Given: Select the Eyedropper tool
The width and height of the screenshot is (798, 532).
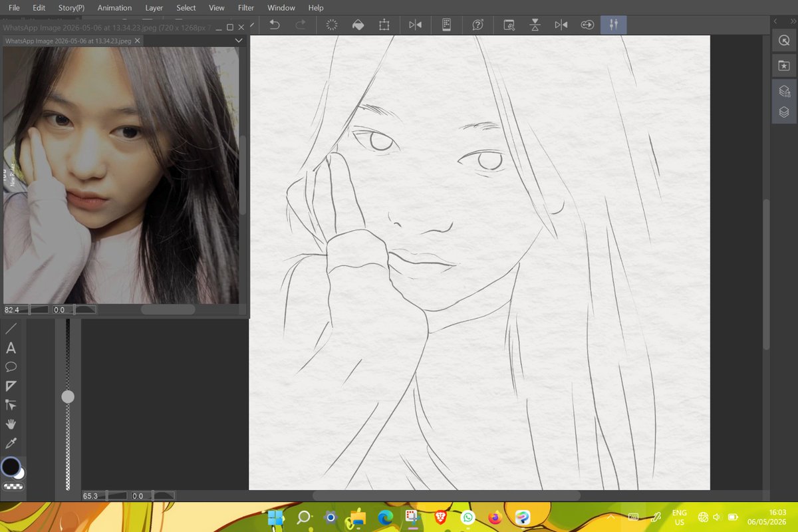Looking at the screenshot, I should (x=11, y=443).
